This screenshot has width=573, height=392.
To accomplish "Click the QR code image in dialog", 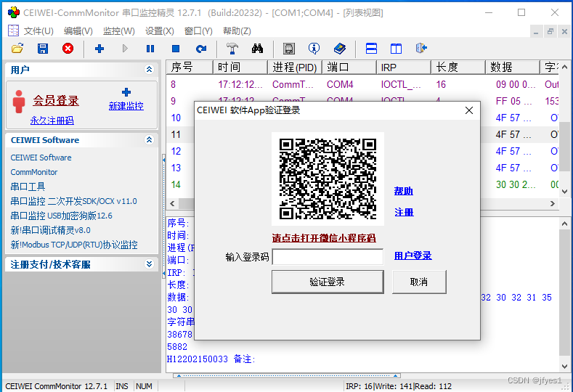I will [328, 179].
